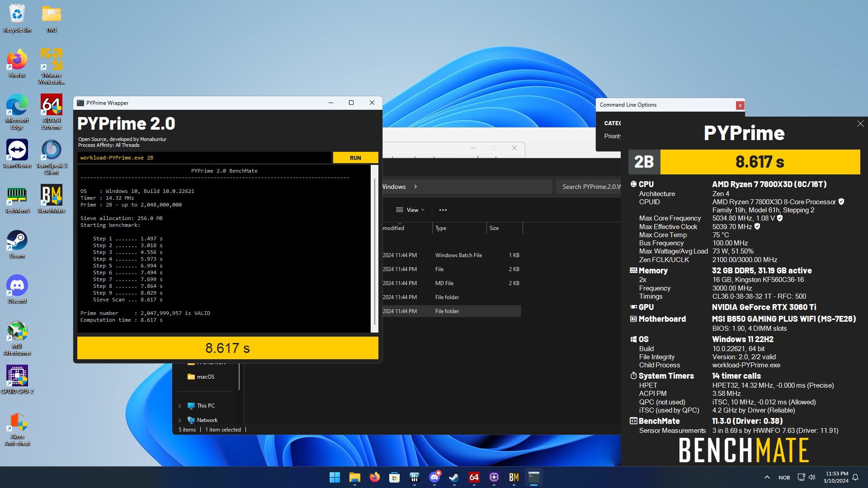868x488 pixels.
Task: Open BenchMate desktop shortcut
Action: pyautogui.click(x=52, y=199)
